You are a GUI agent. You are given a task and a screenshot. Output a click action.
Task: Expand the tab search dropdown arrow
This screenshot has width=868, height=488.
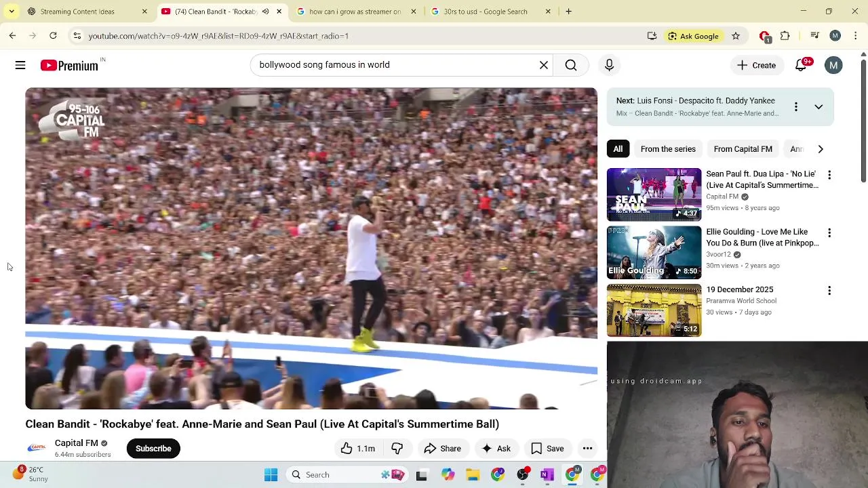pos(12,12)
